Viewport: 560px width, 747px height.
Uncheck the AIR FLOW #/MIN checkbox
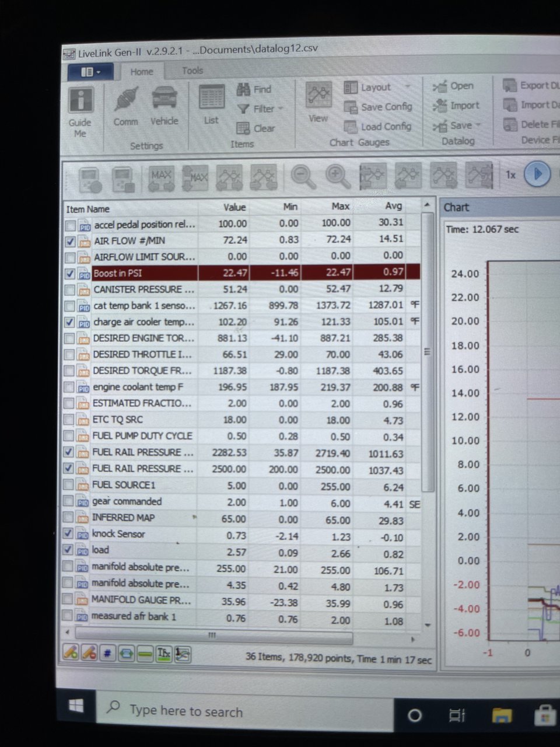71,241
